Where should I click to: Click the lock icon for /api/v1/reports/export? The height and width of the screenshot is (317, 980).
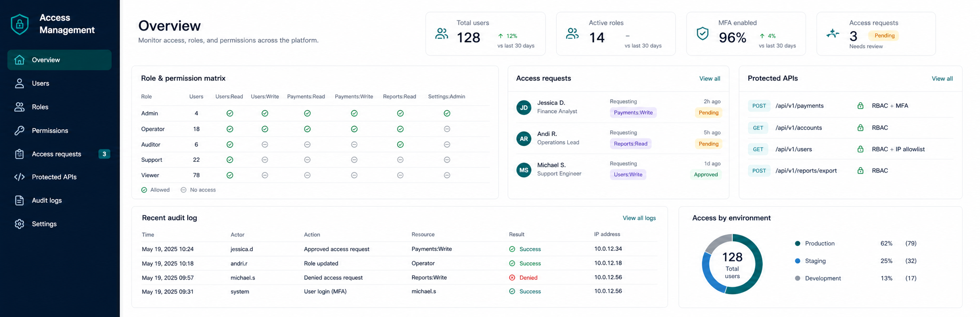point(860,171)
